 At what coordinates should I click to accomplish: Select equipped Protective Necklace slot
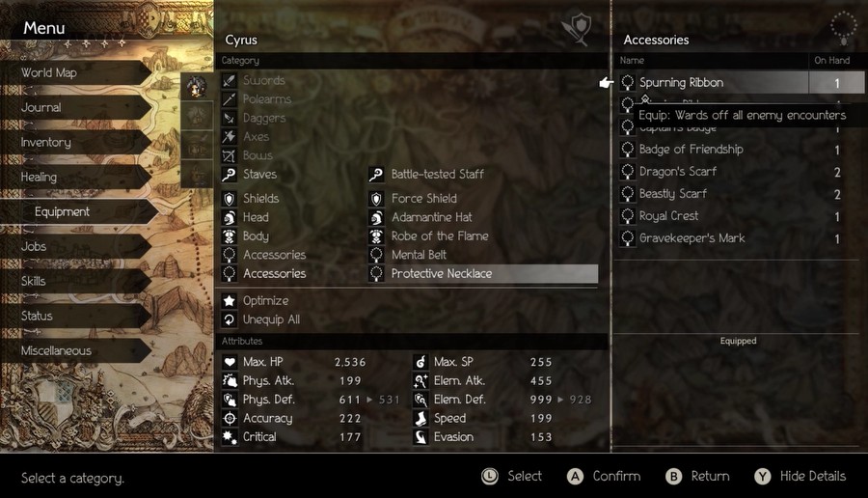tap(483, 274)
